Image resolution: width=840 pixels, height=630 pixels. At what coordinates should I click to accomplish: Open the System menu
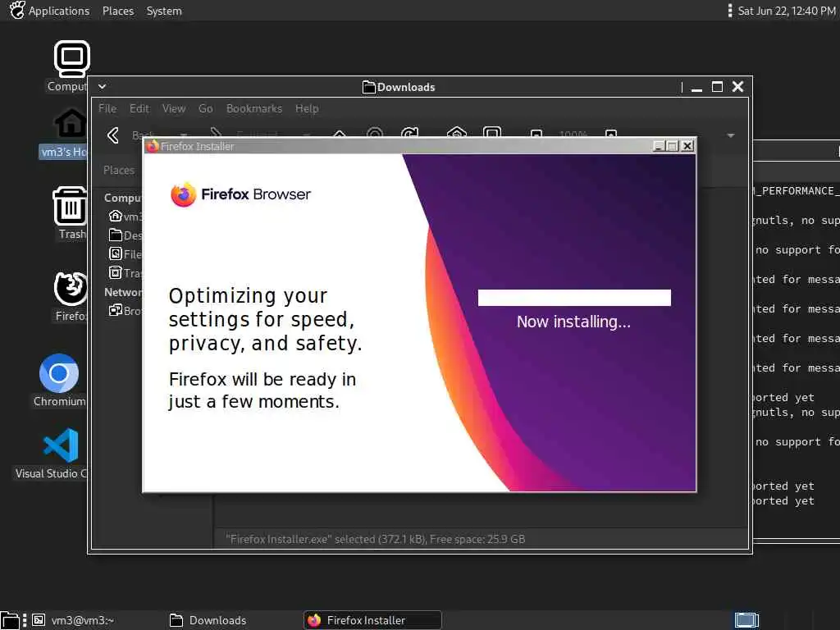point(164,11)
